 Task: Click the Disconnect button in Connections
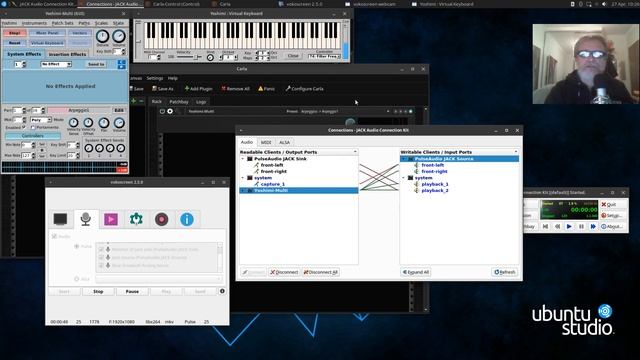coord(284,272)
